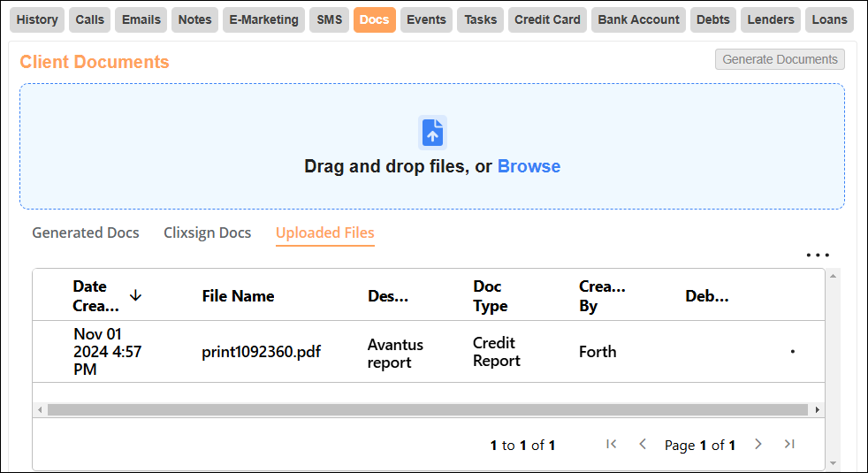The image size is (868, 473).
Task: Switch to the SMS tab
Action: [x=330, y=20]
